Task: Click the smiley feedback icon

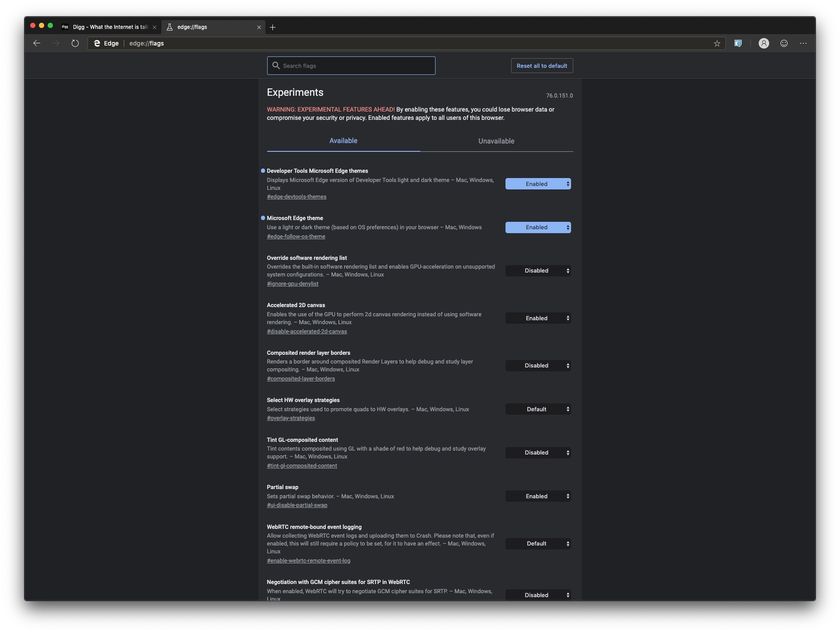Action: pyautogui.click(x=784, y=43)
